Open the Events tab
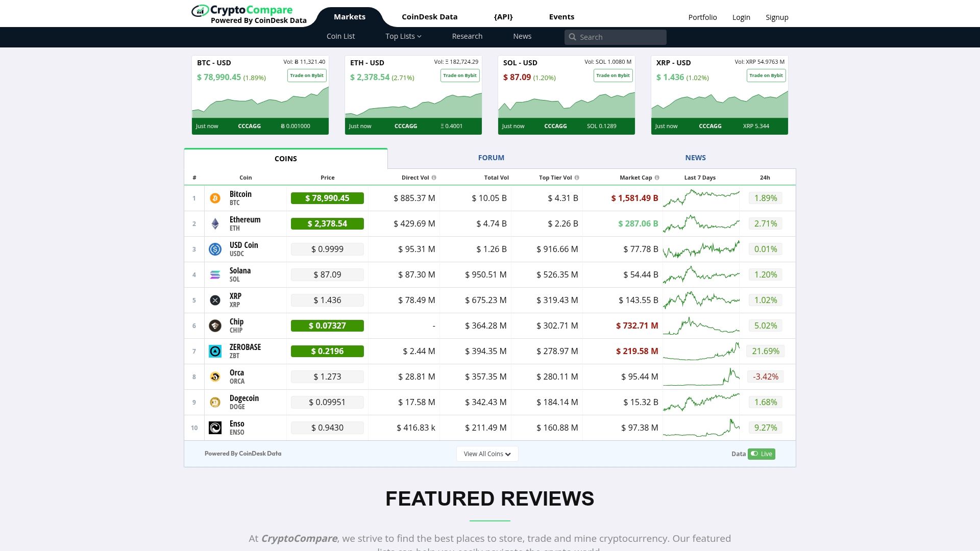Viewport: 980px width, 551px height. coord(561,17)
